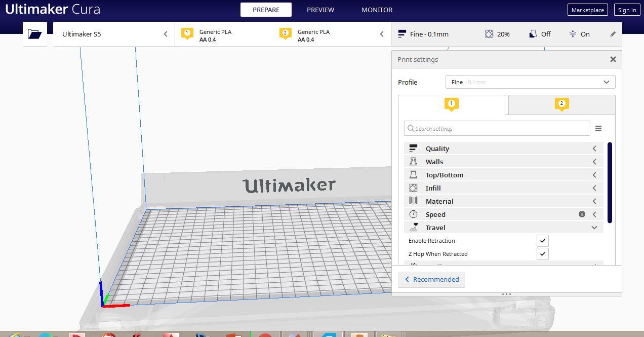Switch to the PREVIEW stage
Image resolution: width=644 pixels, height=337 pixels.
[x=320, y=10]
